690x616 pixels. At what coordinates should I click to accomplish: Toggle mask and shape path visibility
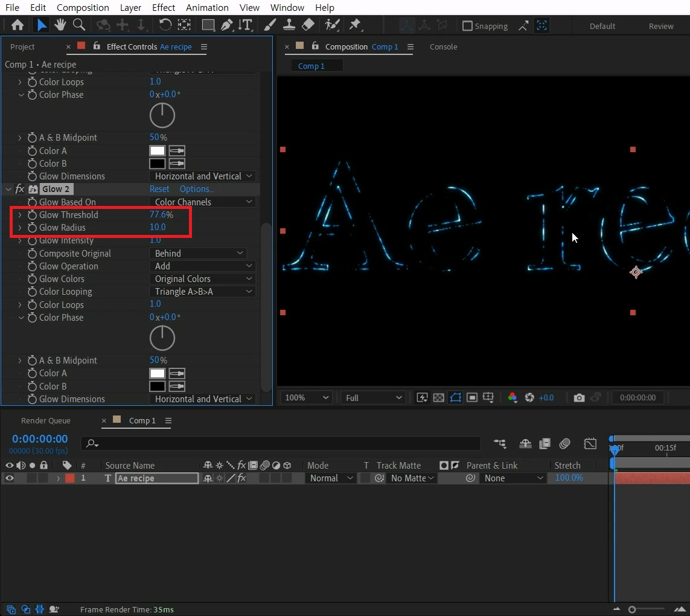pyautogui.click(x=455, y=397)
